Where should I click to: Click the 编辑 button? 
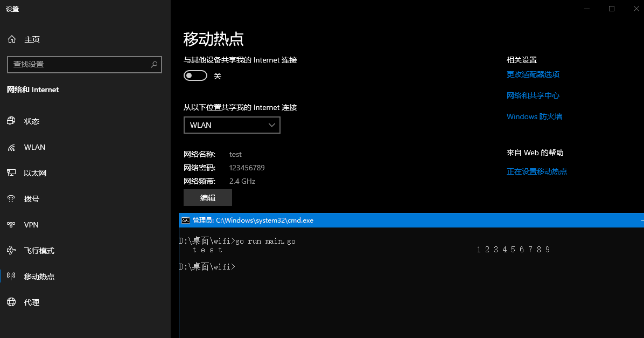[x=208, y=198]
